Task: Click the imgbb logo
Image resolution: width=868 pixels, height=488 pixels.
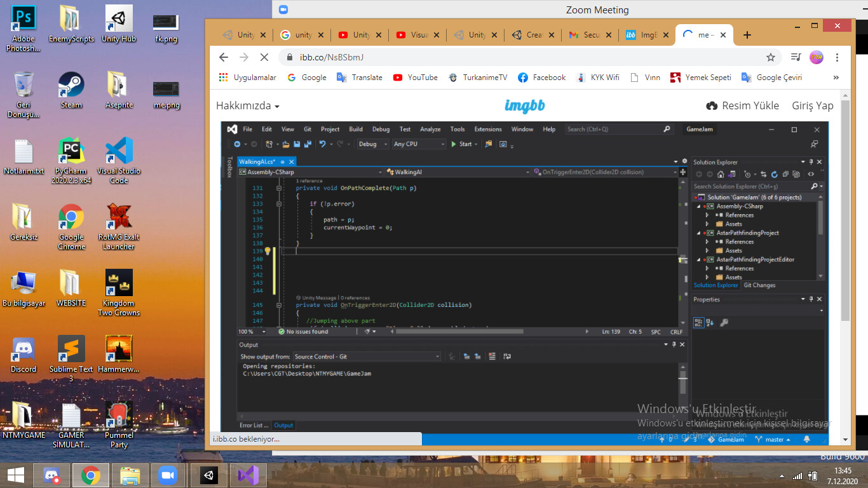Action: click(525, 105)
